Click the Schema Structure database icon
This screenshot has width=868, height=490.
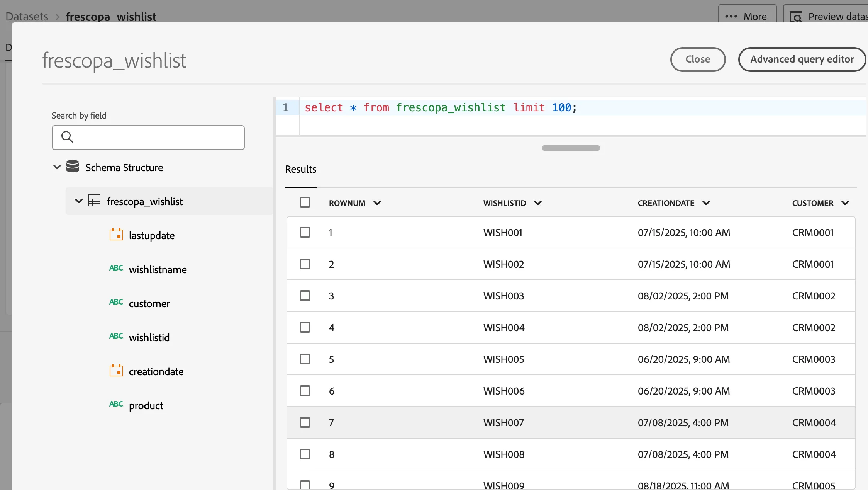coord(73,167)
